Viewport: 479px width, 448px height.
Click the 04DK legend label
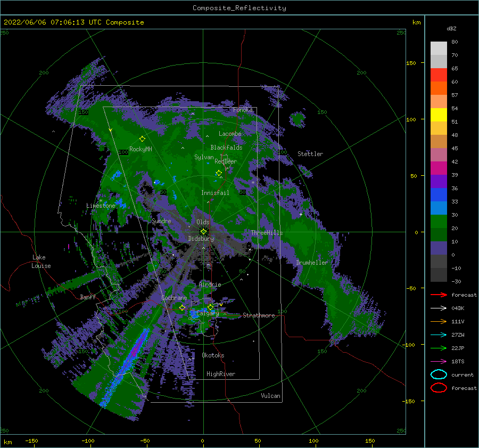point(458,308)
